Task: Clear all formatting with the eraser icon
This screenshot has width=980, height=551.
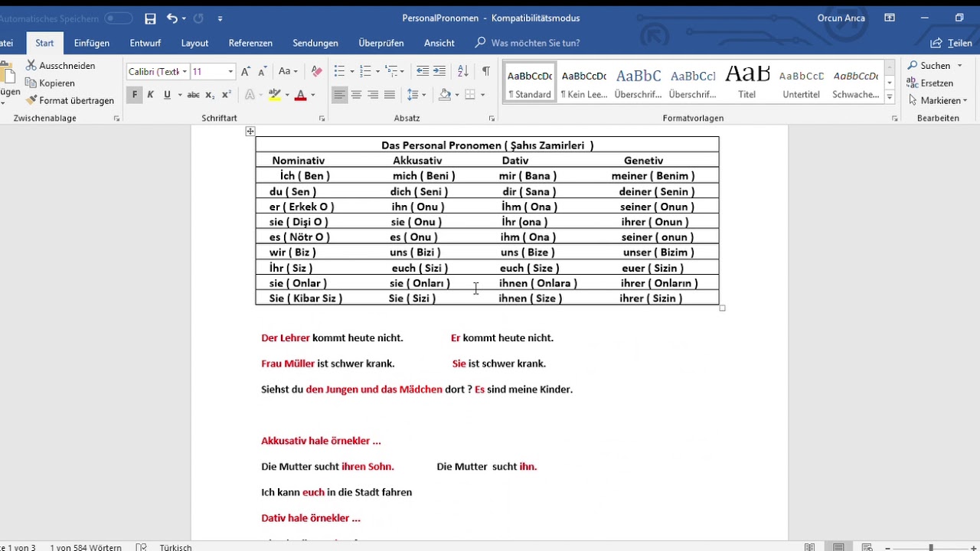Action: (317, 71)
